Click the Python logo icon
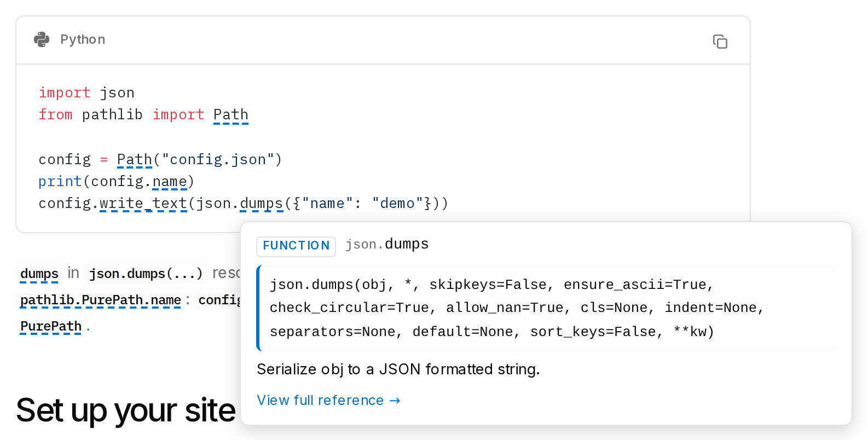 click(x=42, y=39)
